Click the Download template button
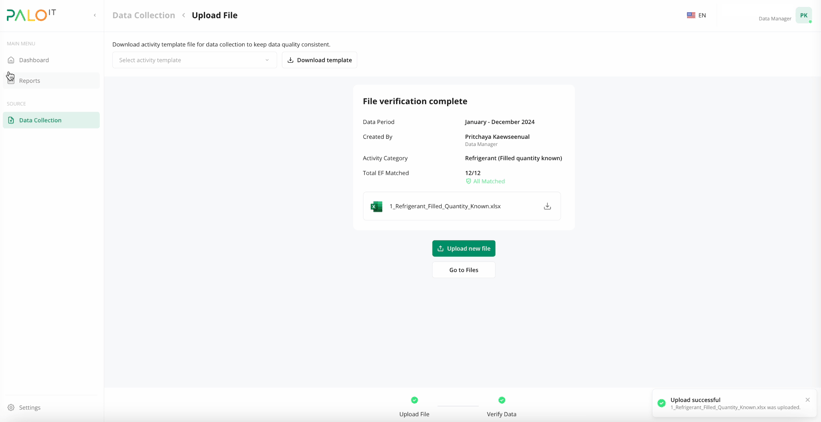This screenshot has width=821, height=422. [319, 60]
